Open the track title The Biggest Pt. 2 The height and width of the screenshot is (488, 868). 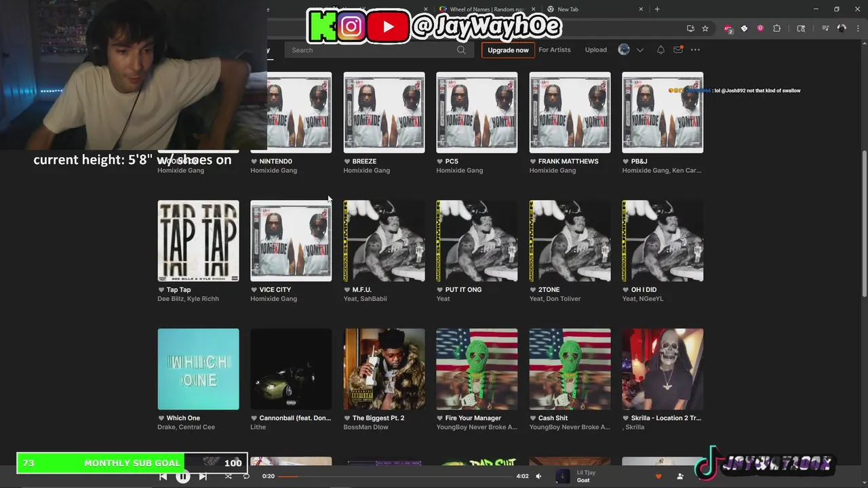tap(378, 418)
